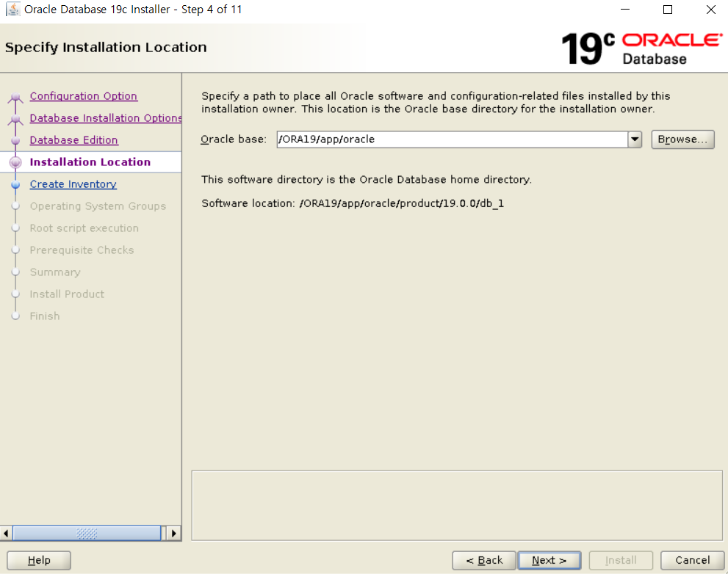Viewport: 728px width, 574px height.
Task: Click the Create Inventory blue step bullet
Action: pyautogui.click(x=15, y=184)
